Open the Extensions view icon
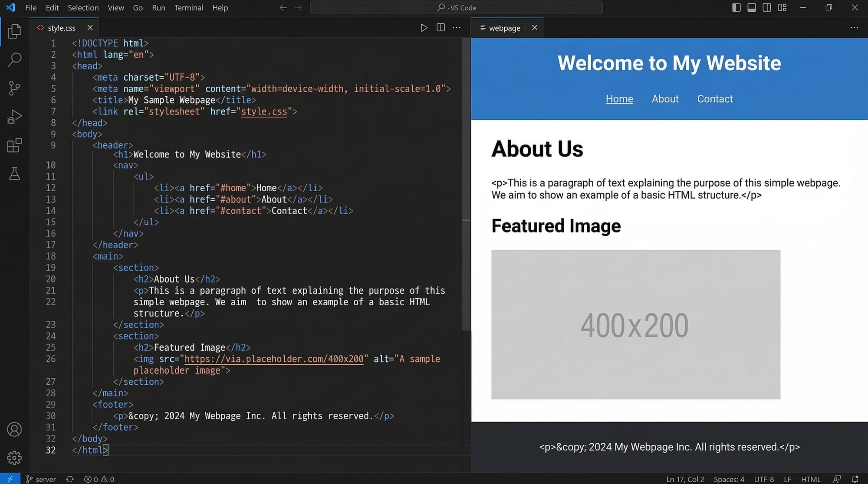The image size is (868, 484). (x=14, y=145)
